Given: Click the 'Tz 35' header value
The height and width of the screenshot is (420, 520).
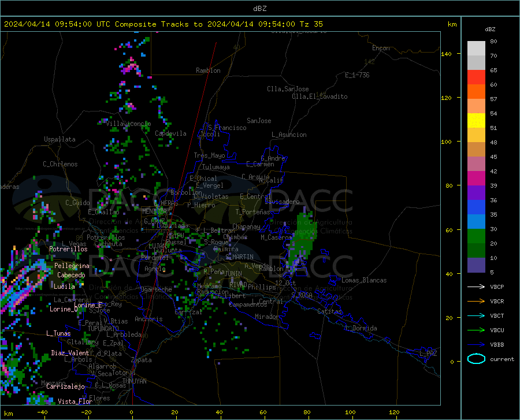Looking at the screenshot, I should pos(311,24).
